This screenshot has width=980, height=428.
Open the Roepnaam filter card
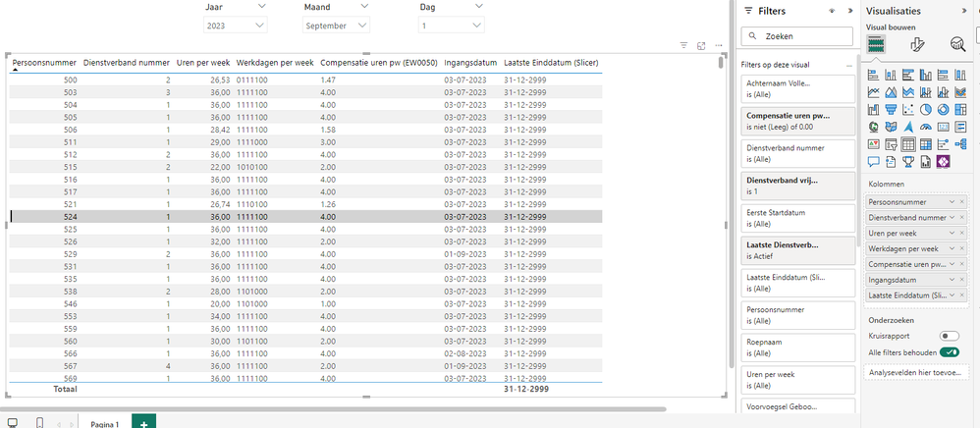pos(797,348)
